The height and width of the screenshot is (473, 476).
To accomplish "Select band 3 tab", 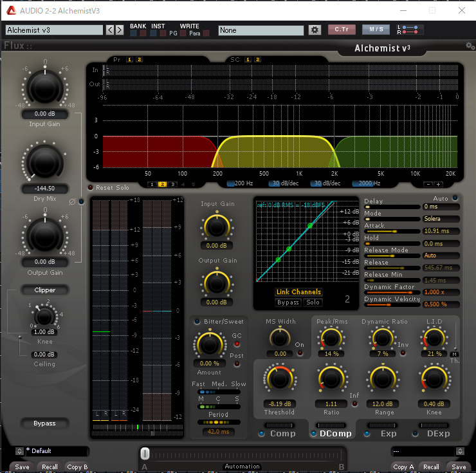I will click(x=173, y=185).
